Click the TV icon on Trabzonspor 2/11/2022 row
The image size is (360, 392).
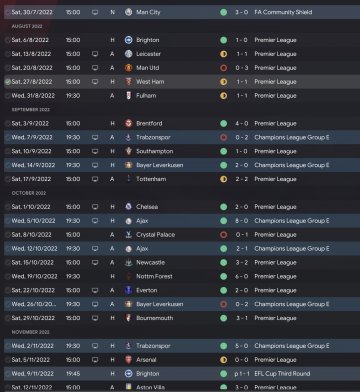click(x=95, y=346)
